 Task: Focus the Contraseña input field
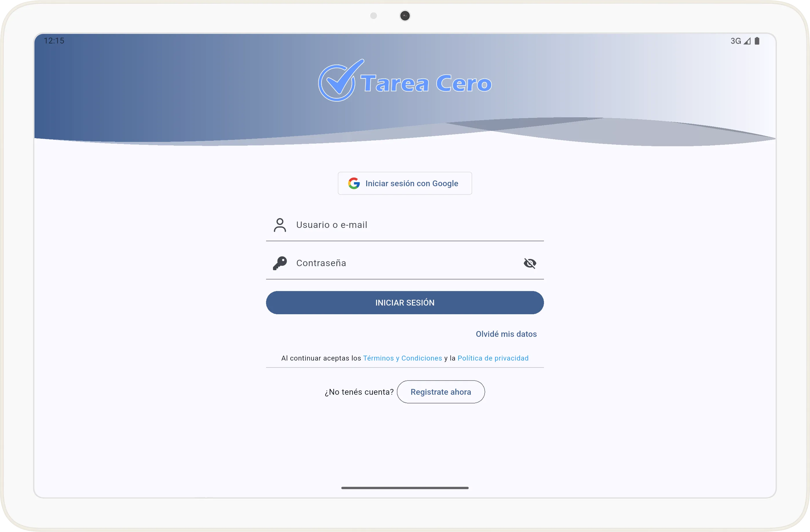391,263
